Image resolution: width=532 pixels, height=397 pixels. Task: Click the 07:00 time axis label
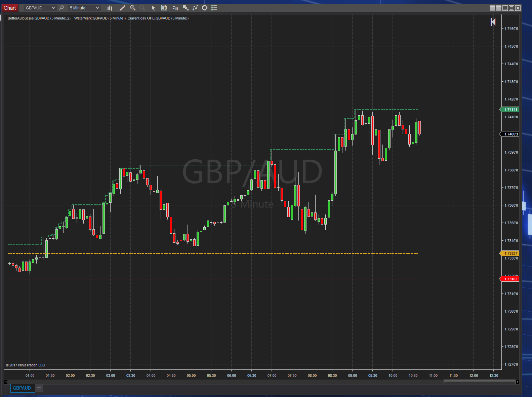click(x=272, y=375)
